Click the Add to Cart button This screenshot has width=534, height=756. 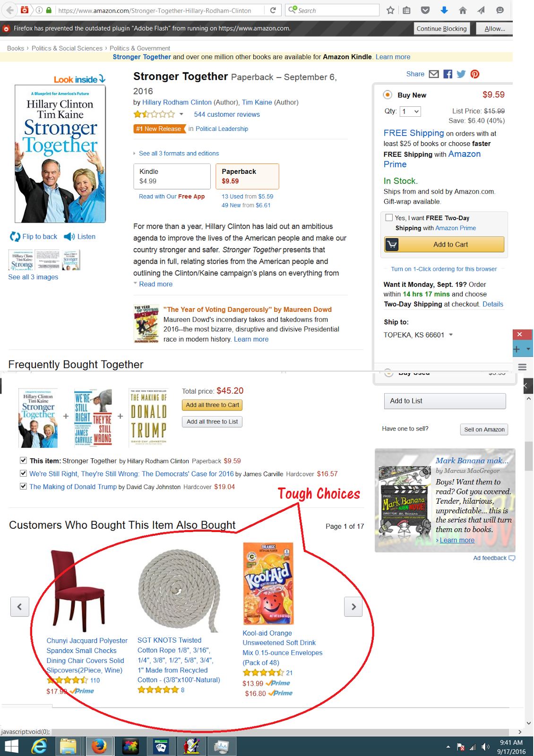pyautogui.click(x=444, y=244)
